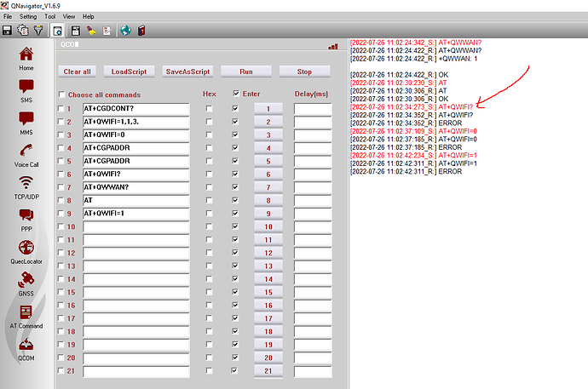This screenshot has width=588, height=389.
Task: Open the TCP/UDP wifi-shaped icon
Action: pos(26,186)
